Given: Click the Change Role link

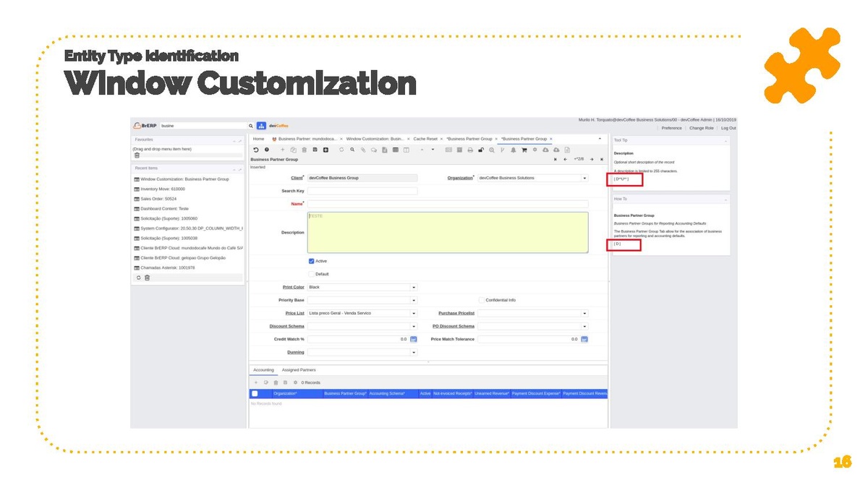Looking at the screenshot, I should [x=701, y=128].
